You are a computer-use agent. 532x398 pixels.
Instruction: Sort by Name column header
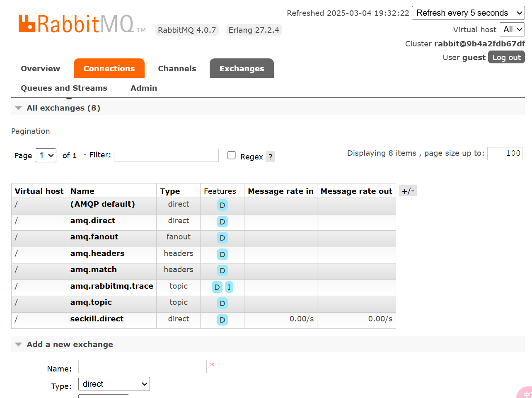82,191
